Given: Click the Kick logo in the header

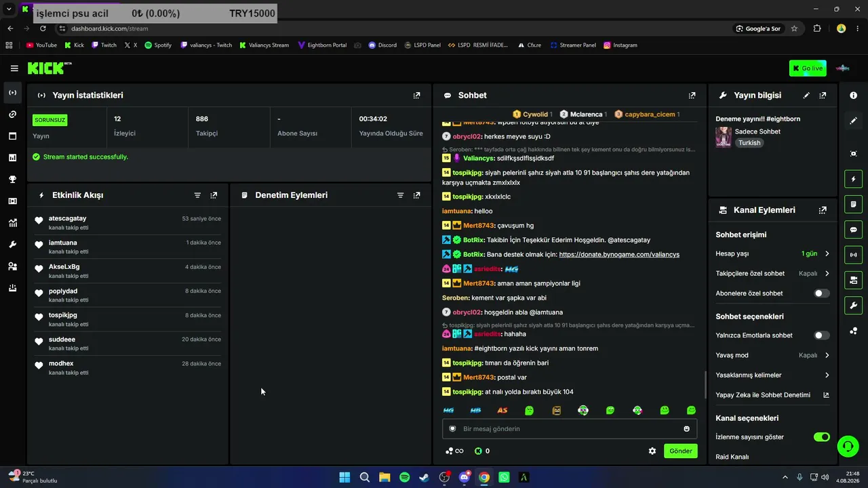Looking at the screenshot, I should (x=49, y=68).
